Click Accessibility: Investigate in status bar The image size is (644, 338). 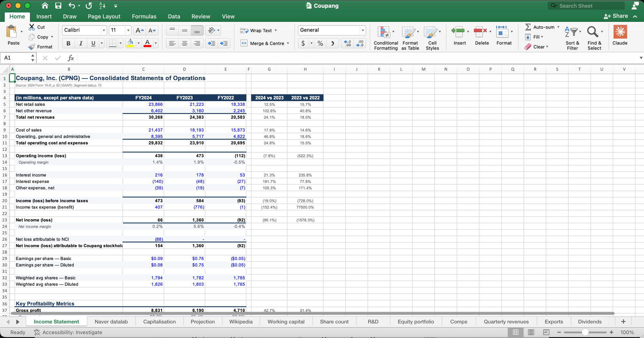68,332
